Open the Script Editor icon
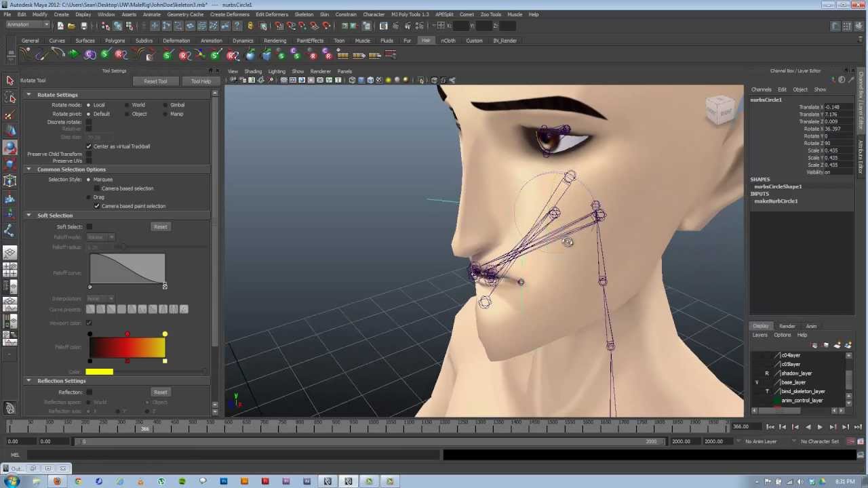Screen dimensions: 868x488 [x=860, y=455]
